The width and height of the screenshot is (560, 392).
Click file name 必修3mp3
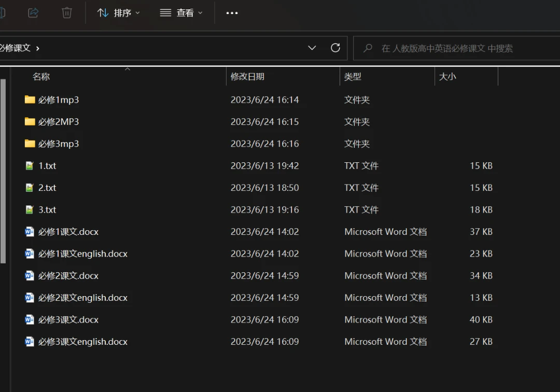[59, 144]
